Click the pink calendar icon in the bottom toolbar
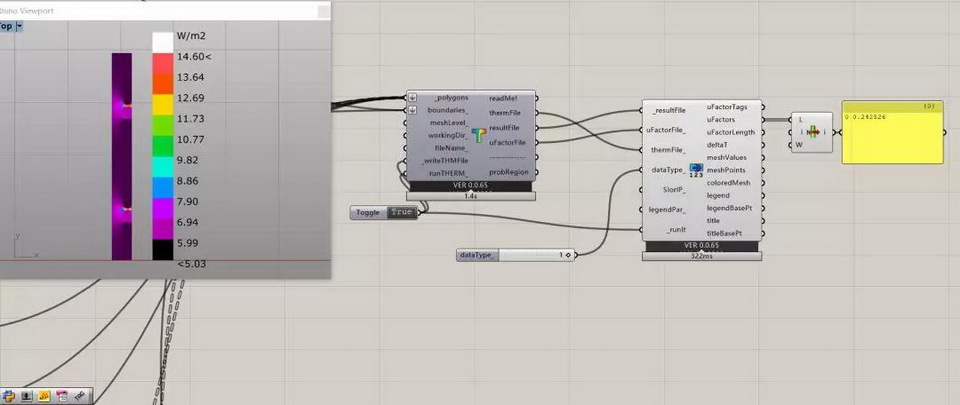960x405 pixels. pyautogui.click(x=61, y=396)
